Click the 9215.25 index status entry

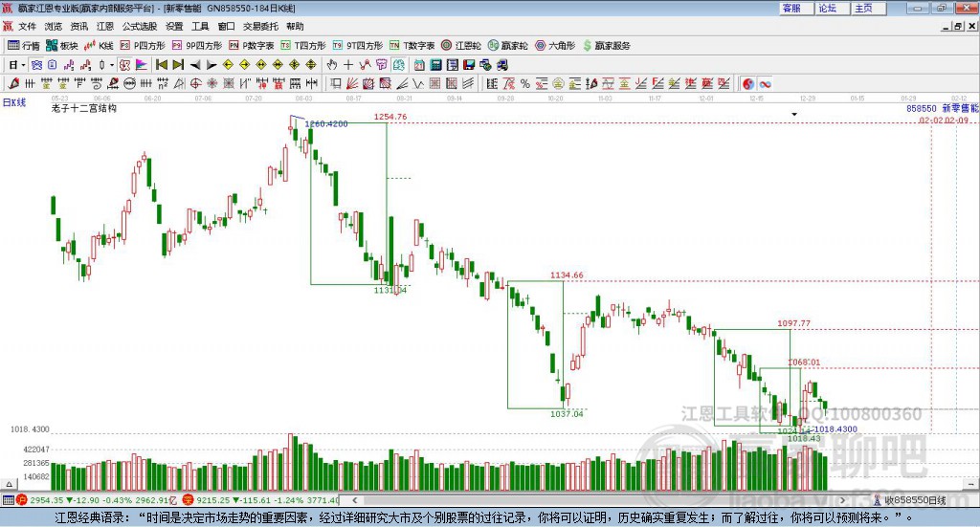(260, 500)
